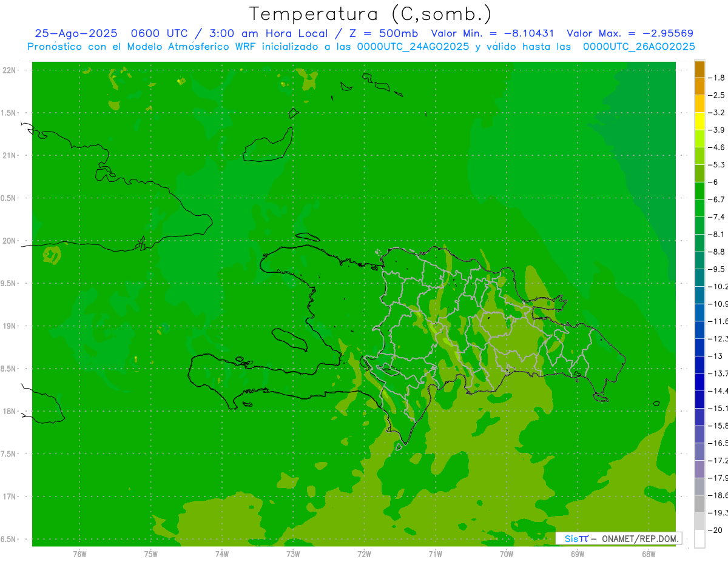Click the '73W' longitude label
This screenshot has width=728, height=562.
tap(293, 554)
